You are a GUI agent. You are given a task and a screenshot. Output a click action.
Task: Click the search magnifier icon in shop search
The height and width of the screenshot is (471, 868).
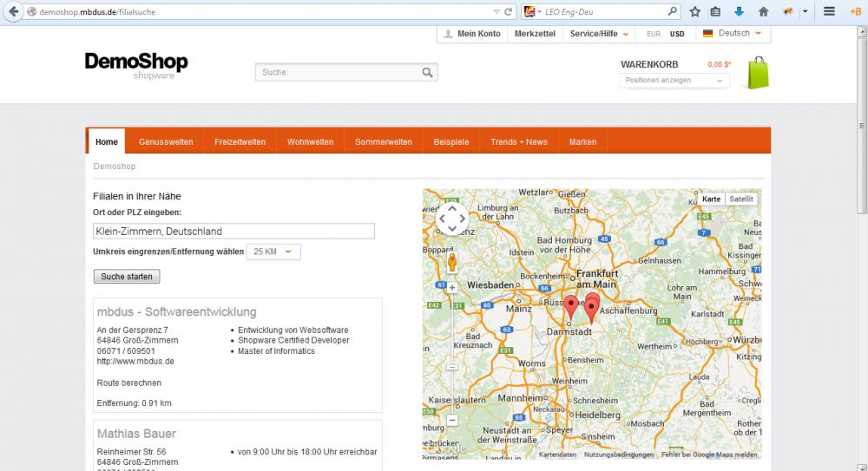click(427, 73)
